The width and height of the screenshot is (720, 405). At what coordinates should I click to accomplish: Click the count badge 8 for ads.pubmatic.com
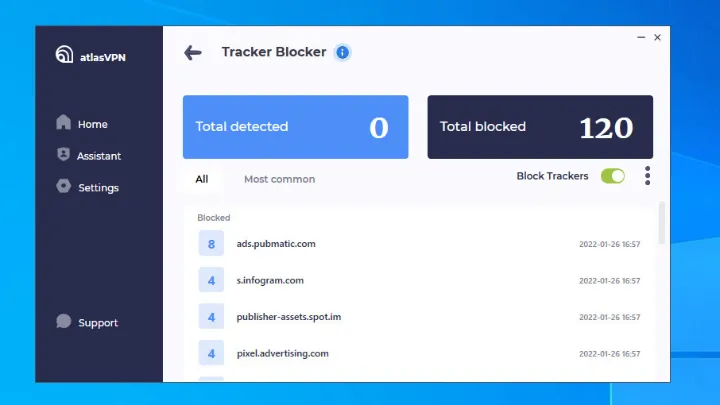(x=211, y=243)
